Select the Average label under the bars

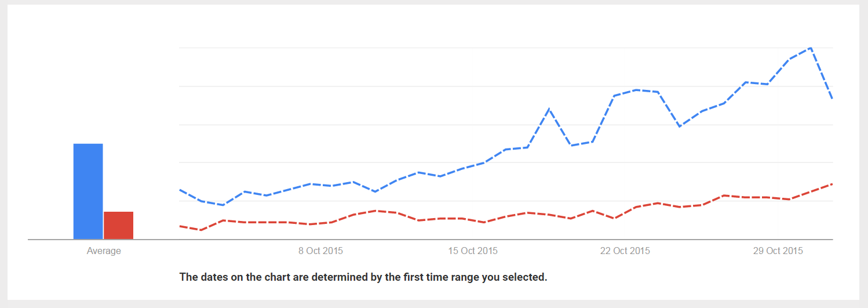point(104,251)
